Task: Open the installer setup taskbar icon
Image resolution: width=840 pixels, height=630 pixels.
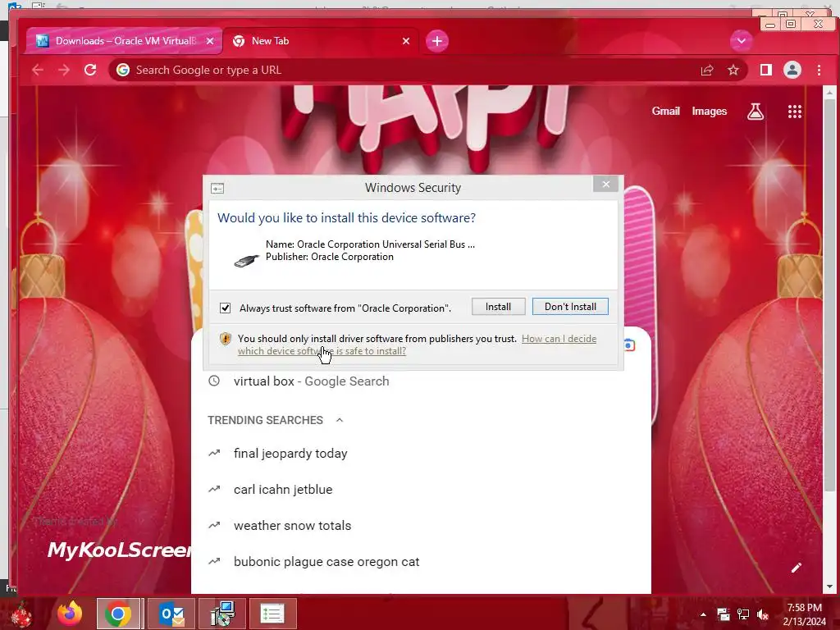Action: [x=222, y=614]
